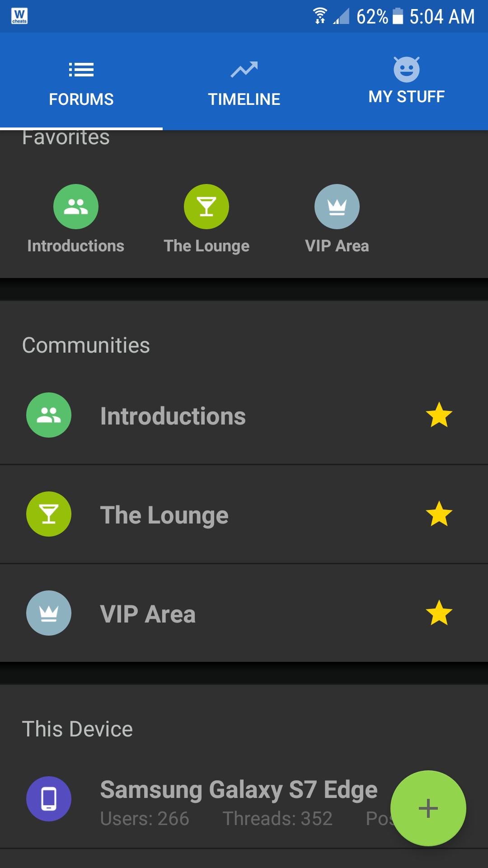Screen dimensions: 488x868
Task: Open The Lounge community forum
Action: coord(164,515)
